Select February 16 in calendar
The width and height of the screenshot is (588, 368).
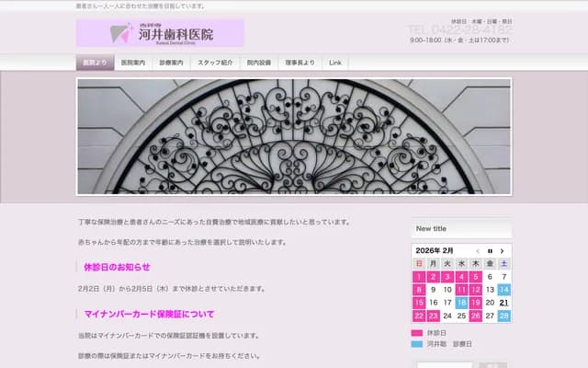433,303
